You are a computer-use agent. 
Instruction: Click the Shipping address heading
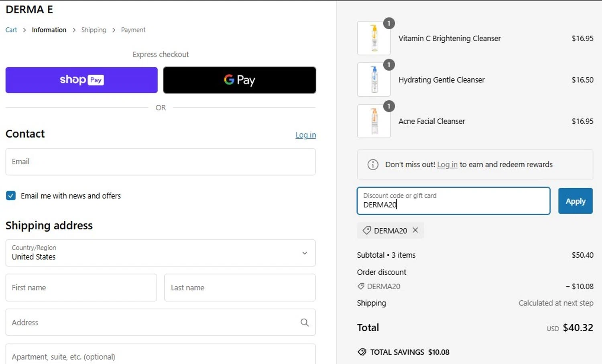click(49, 226)
